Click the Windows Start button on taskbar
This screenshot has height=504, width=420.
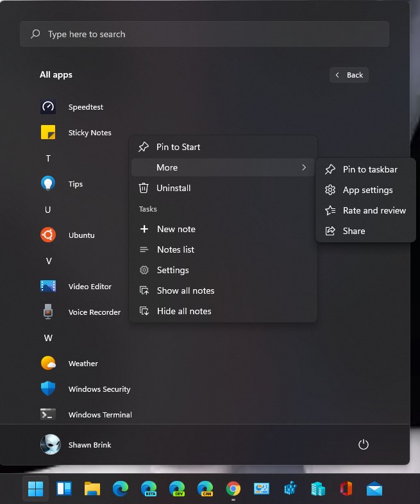35,489
